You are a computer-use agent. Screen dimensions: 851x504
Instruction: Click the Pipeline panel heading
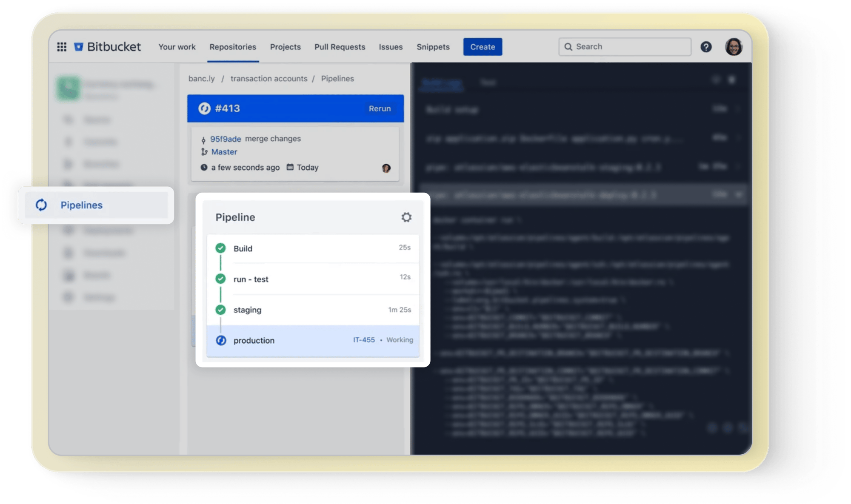(235, 217)
